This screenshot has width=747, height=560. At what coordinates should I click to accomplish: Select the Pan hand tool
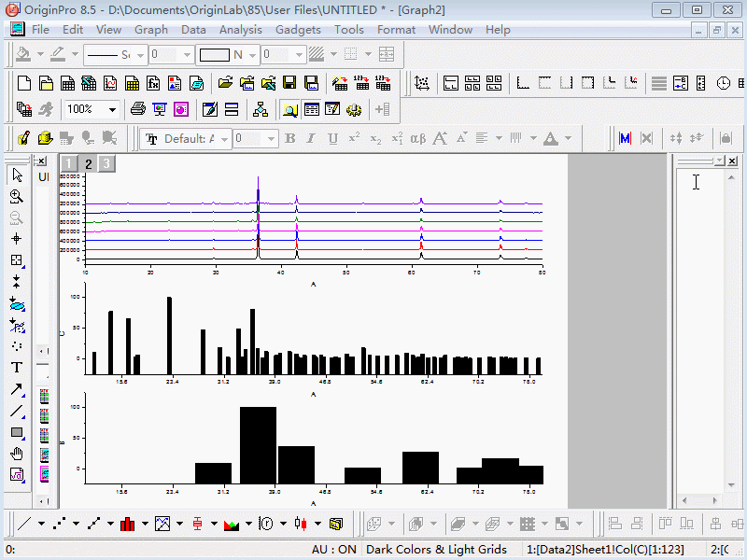click(x=17, y=454)
